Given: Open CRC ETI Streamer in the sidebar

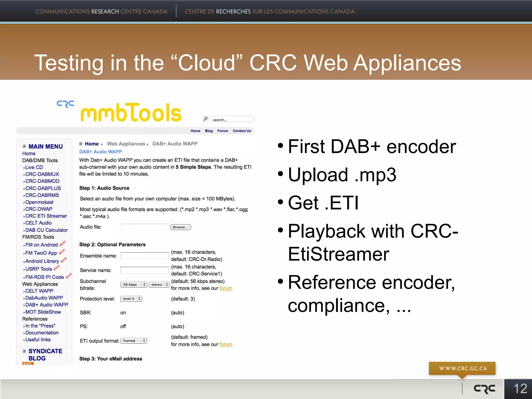Looking at the screenshot, I should tap(46, 216).
